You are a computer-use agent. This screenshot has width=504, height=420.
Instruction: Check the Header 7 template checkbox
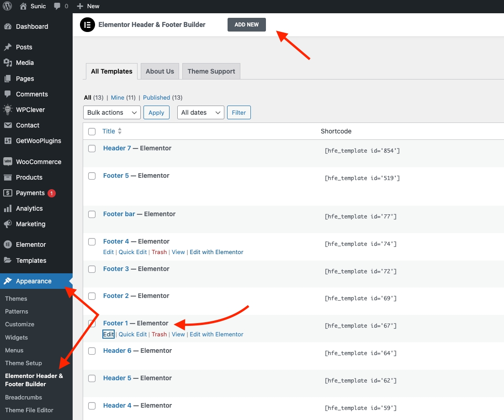[x=92, y=149]
